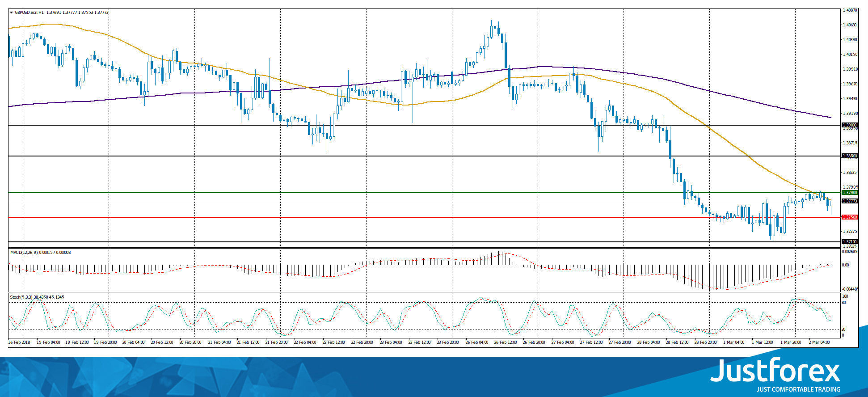Click the MACD scale value 0.002689

point(850,252)
